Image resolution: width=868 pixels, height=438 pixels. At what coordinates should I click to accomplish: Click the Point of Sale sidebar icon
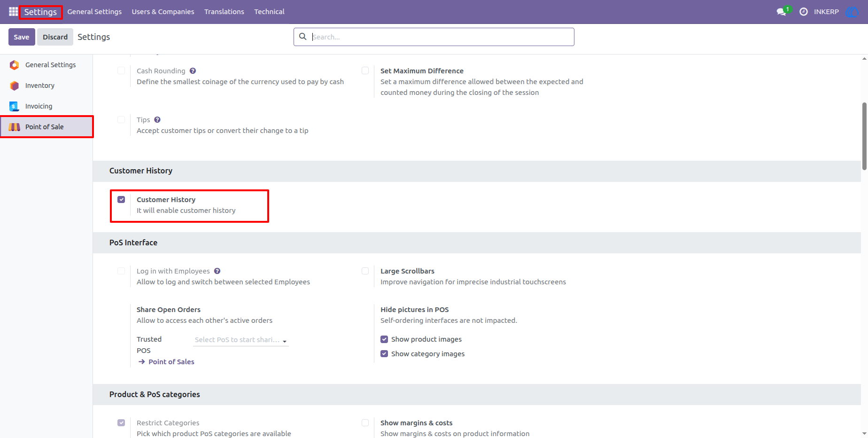15,127
